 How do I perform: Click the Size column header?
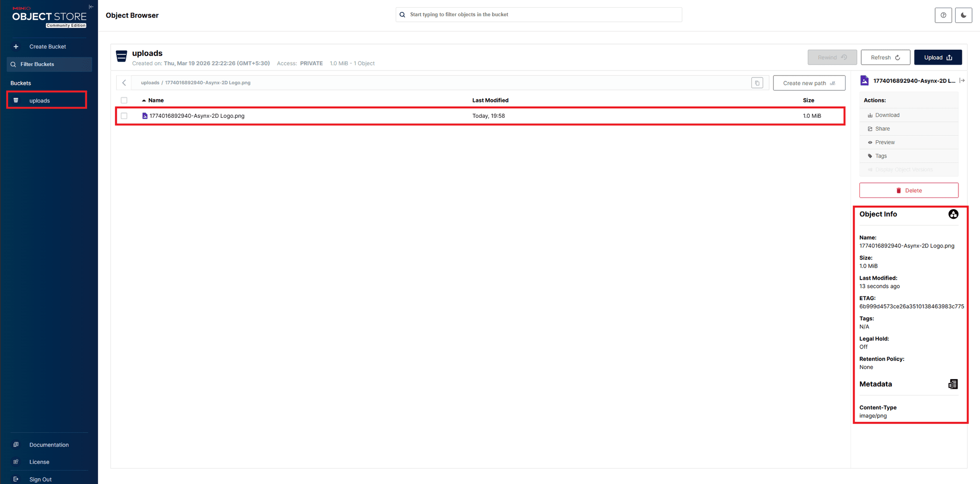[x=808, y=100]
